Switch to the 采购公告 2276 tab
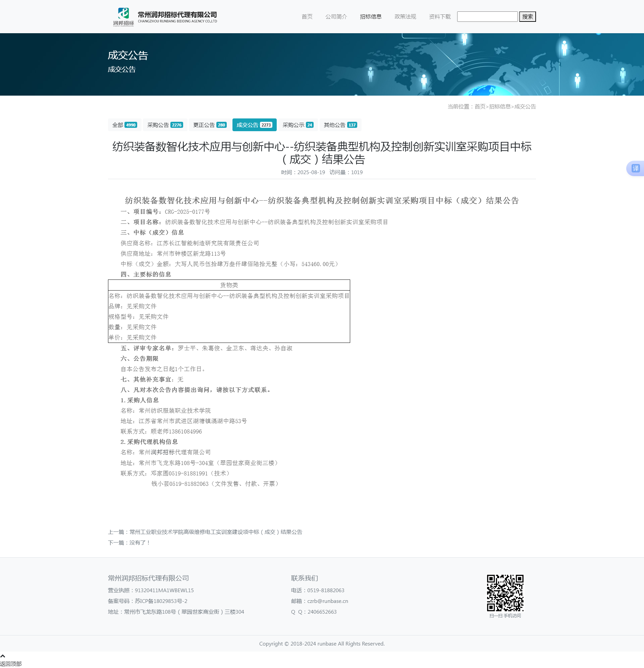The width and height of the screenshot is (644, 668). point(165,125)
